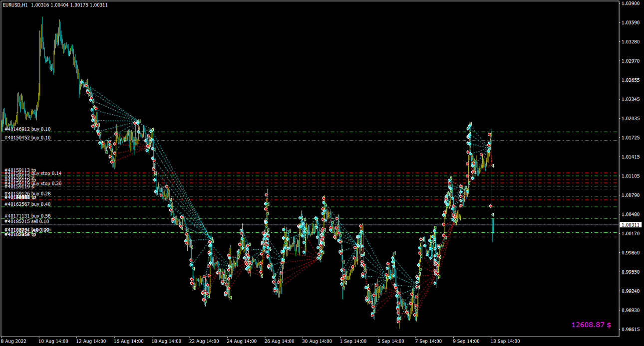Click the 1.02345 price scale label

pyautogui.click(x=631, y=99)
